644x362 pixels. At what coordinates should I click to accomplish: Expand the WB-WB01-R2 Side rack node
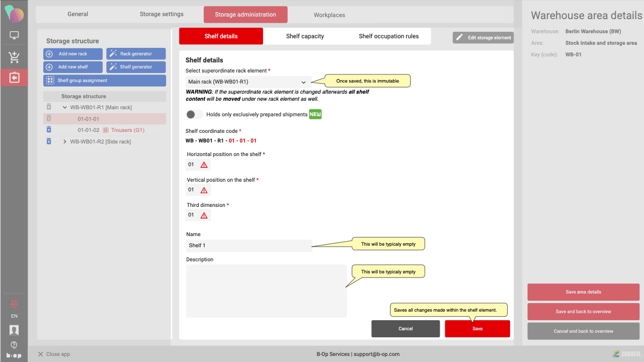64,141
